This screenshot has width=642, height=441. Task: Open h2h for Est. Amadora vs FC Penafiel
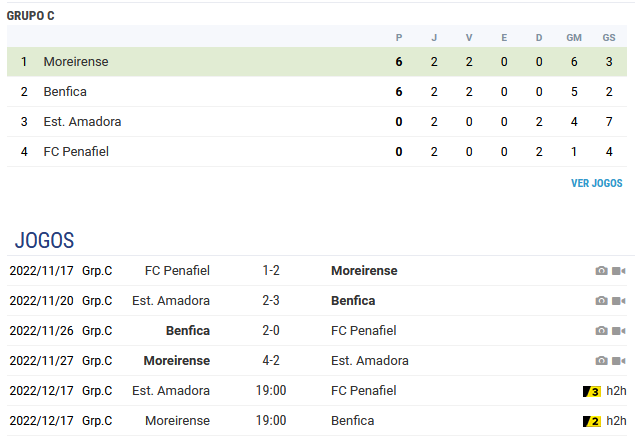616,391
